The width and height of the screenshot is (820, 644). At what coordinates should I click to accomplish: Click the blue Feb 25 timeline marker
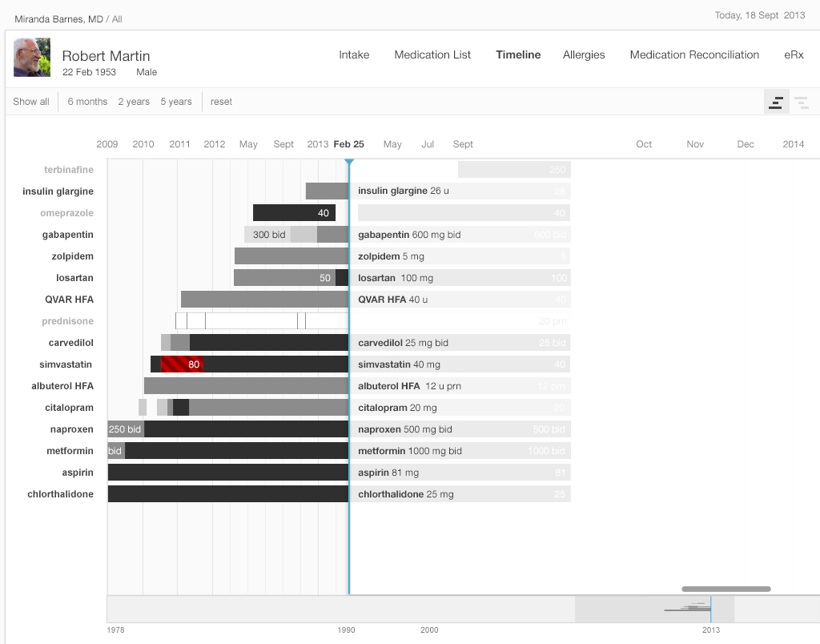[348, 163]
